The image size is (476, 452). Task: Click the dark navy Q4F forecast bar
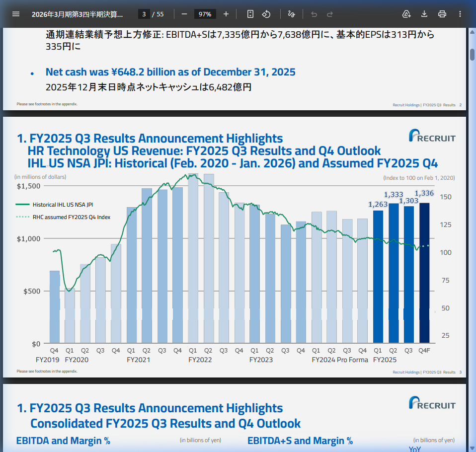point(424,273)
